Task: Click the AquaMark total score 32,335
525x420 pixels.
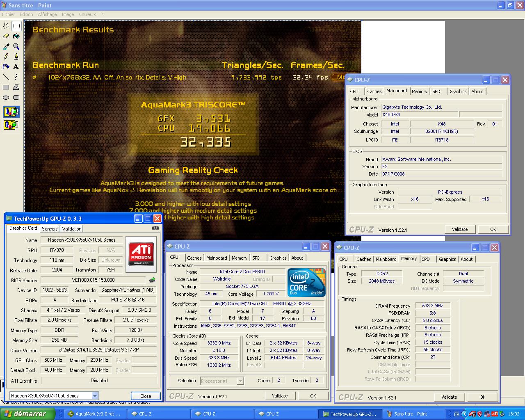Action: [x=206, y=142]
